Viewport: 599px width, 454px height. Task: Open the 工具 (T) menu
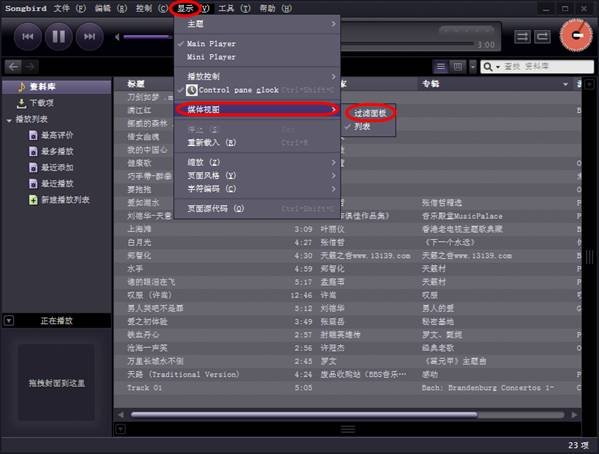pyautogui.click(x=234, y=8)
